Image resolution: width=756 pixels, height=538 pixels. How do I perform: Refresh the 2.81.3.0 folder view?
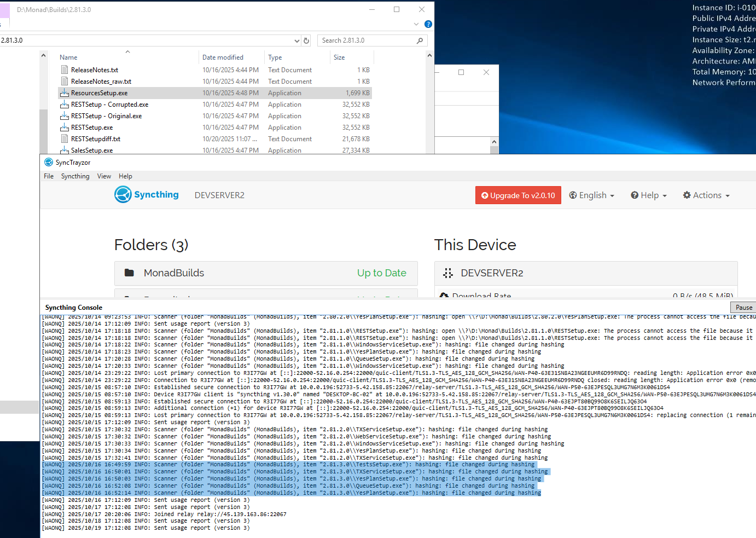[x=306, y=41]
